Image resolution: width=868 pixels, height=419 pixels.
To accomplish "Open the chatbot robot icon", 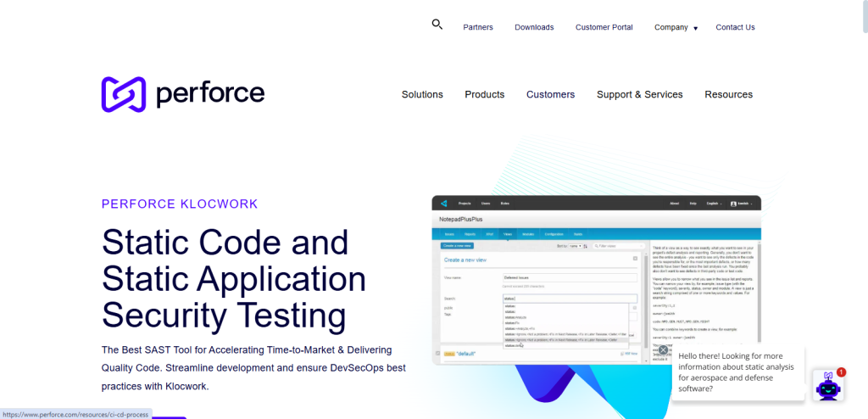I will click(827, 386).
